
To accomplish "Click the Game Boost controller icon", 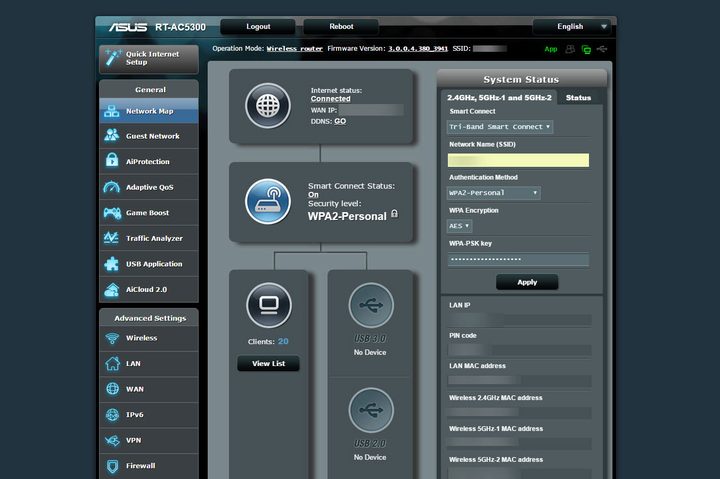I will coord(112,213).
